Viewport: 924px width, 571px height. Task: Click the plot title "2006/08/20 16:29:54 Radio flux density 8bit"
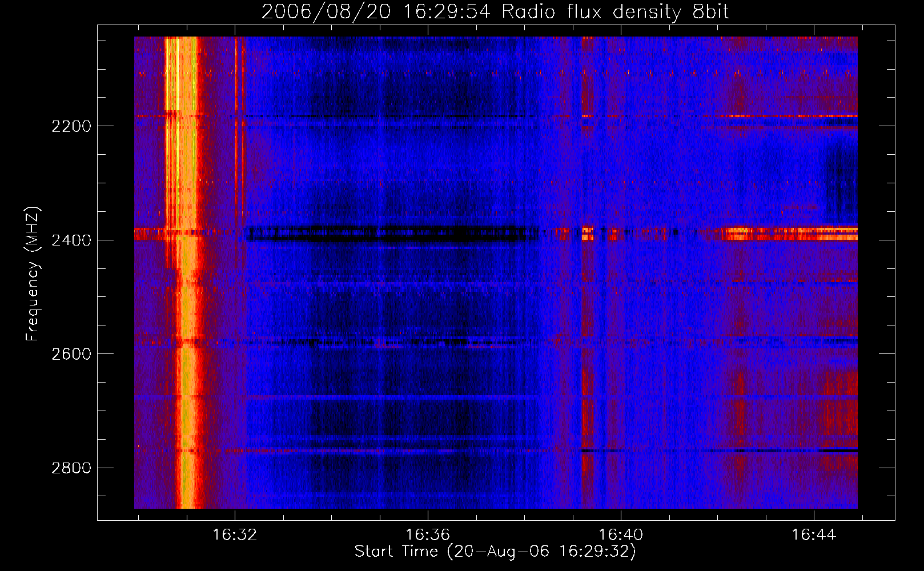495,11
